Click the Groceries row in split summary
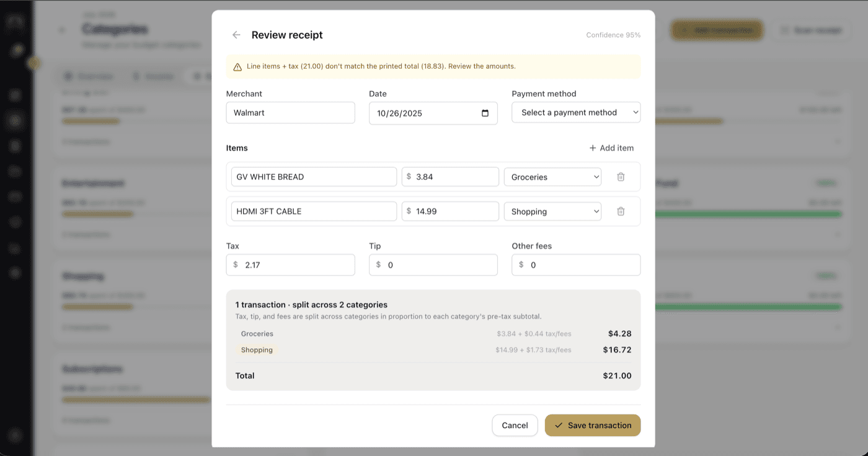The width and height of the screenshot is (868, 456). 433,334
